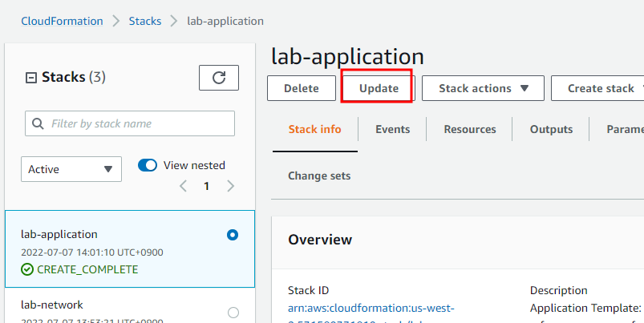Screen dimensions: 644x323
Task: Click the CREATE_COMPLETE status text
Action: click(x=87, y=269)
